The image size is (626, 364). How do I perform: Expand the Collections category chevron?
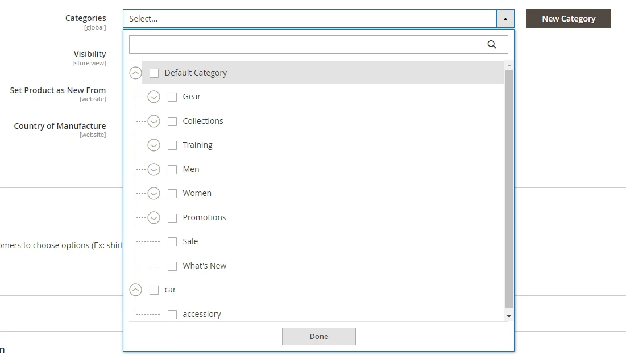pyautogui.click(x=154, y=121)
